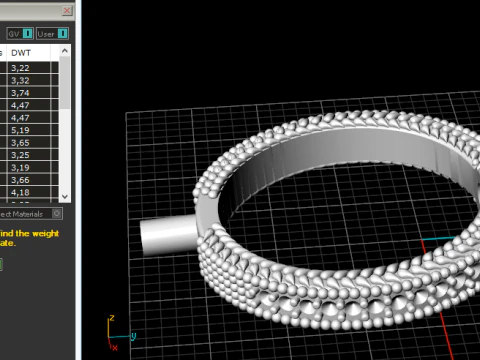This screenshot has width=480, height=360.
Task: Click the icon inside Select Materials button
Action: pos(57,214)
